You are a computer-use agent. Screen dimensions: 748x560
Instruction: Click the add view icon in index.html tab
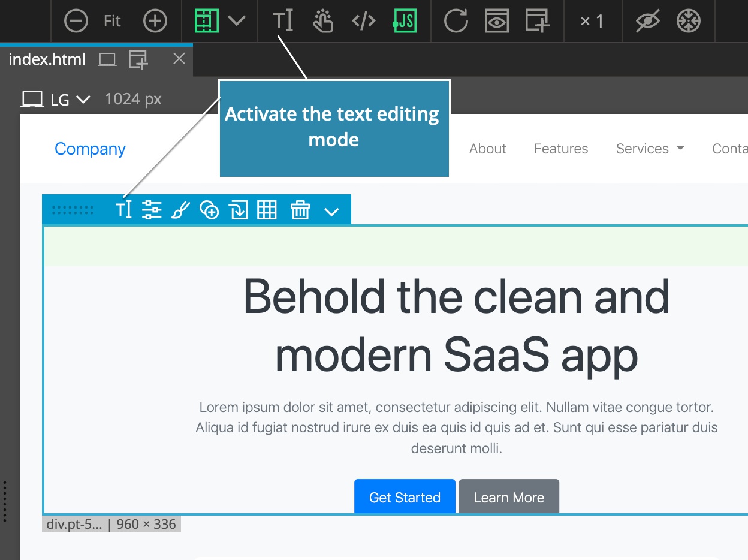click(138, 59)
